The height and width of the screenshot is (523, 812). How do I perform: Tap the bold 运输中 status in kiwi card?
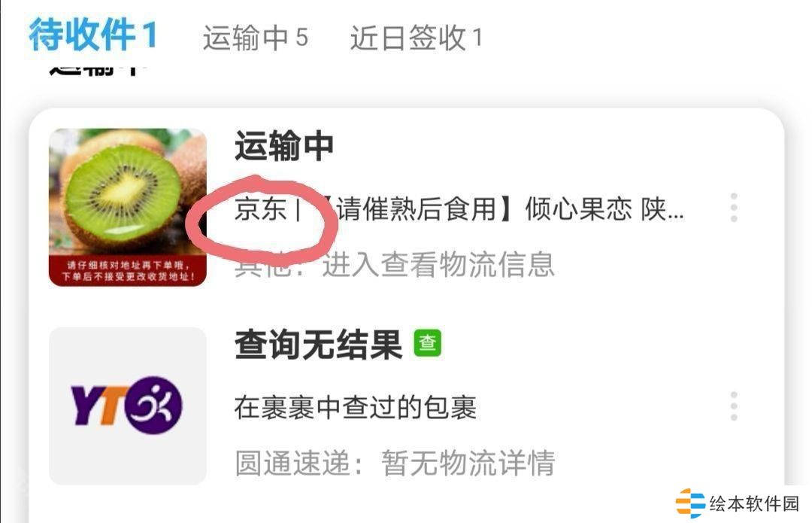point(284,146)
